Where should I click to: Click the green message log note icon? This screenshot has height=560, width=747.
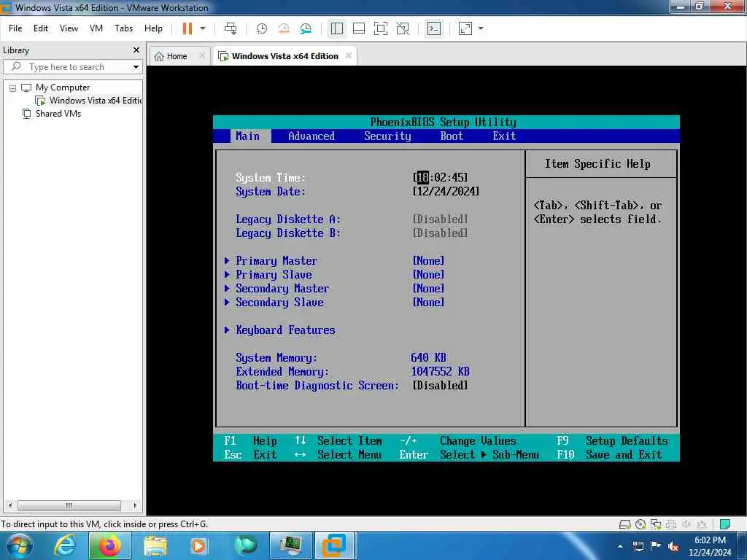pyautogui.click(x=724, y=524)
